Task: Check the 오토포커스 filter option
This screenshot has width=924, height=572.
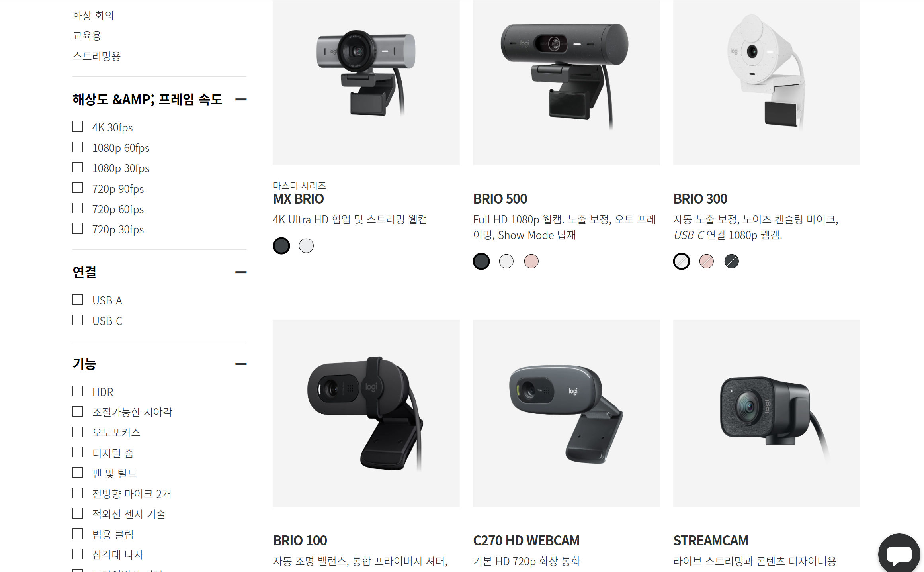Action: (x=78, y=432)
